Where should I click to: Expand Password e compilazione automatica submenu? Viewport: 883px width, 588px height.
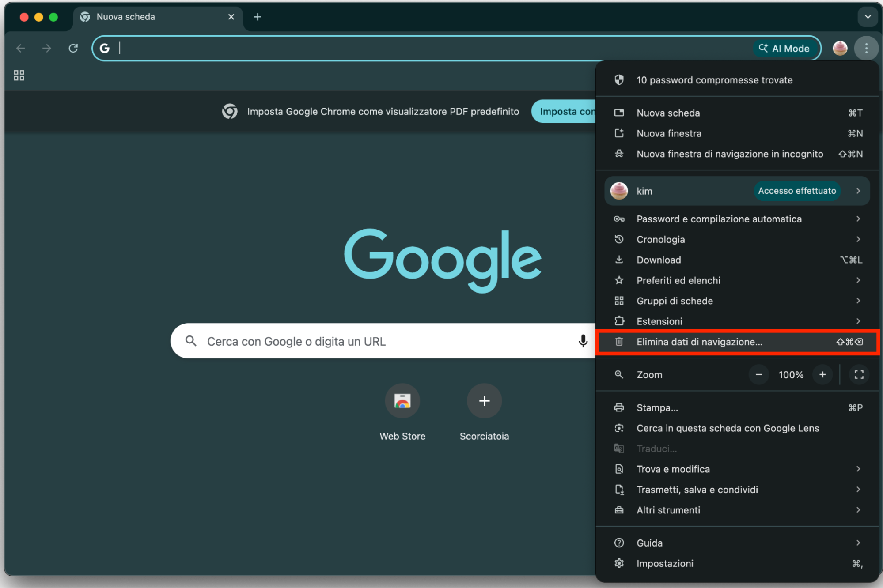[x=737, y=219]
